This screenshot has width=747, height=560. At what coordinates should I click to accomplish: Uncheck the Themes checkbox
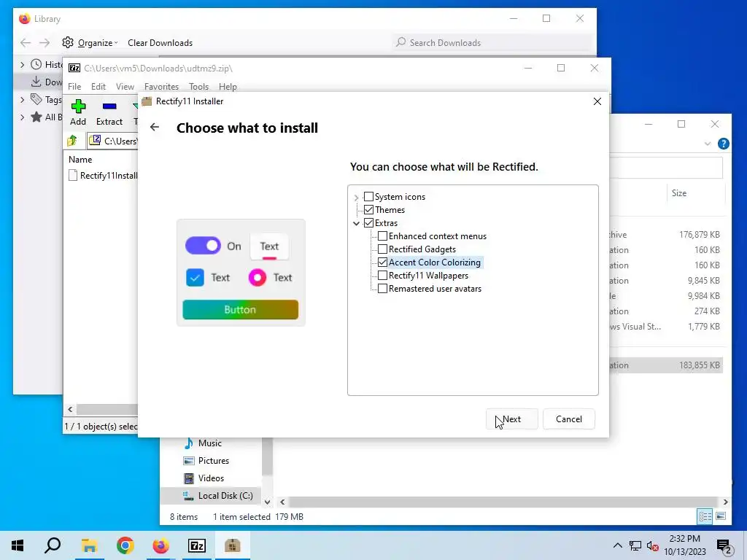[x=368, y=209]
